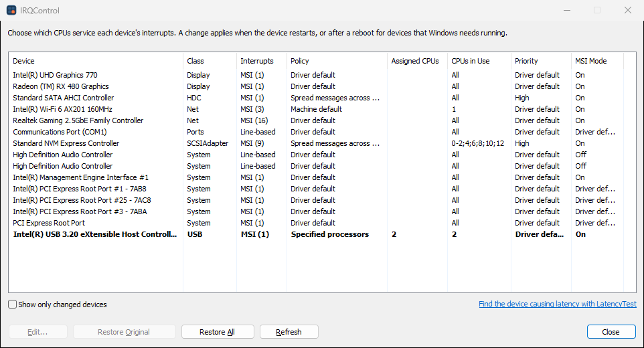Select Standard SATA AHCI Controller row
This screenshot has width=644, height=348.
(x=316, y=98)
